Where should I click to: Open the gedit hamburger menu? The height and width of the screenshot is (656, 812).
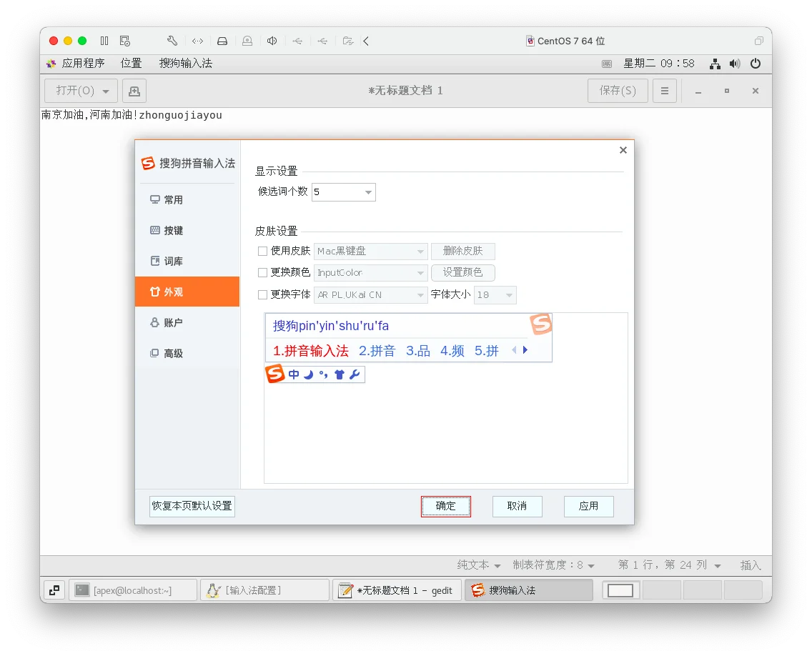[665, 91]
